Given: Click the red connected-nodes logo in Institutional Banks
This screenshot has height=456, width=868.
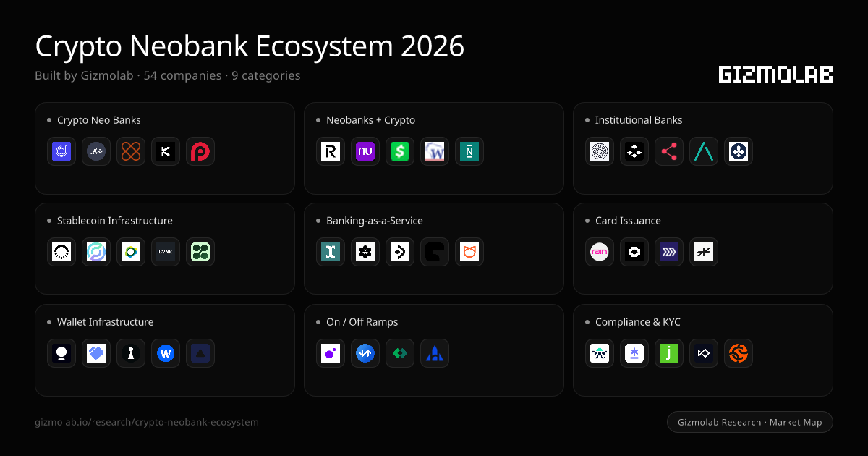Looking at the screenshot, I should pos(669,151).
